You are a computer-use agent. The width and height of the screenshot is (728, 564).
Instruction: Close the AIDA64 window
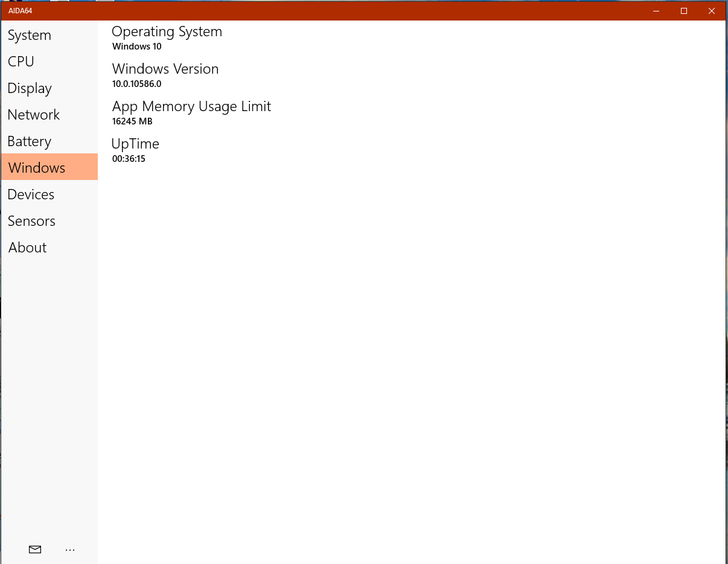pos(712,11)
